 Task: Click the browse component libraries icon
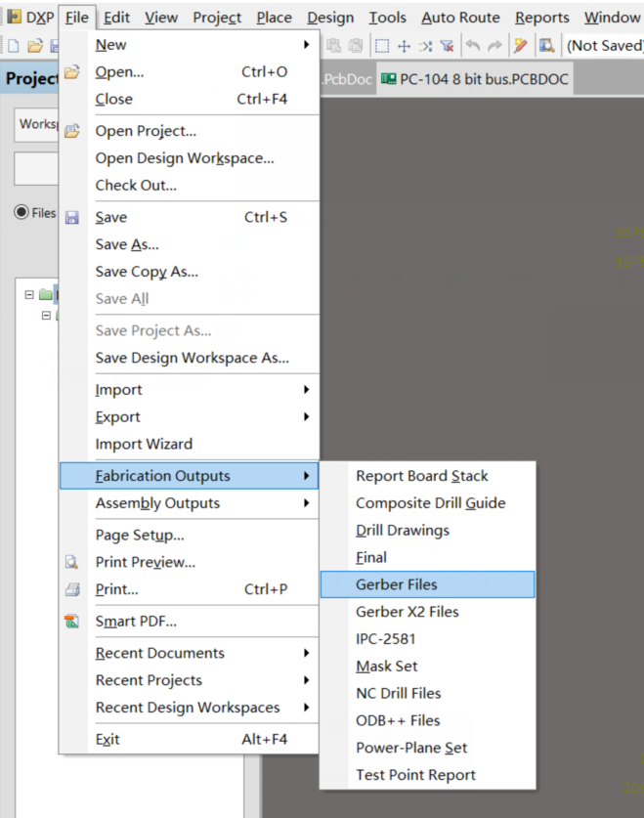[x=546, y=46]
